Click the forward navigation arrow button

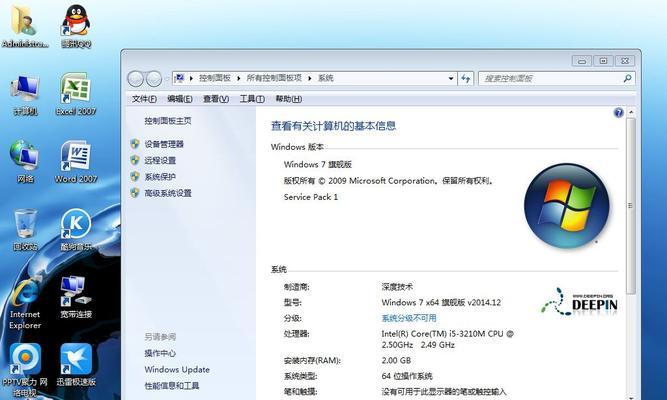pyautogui.click(x=154, y=78)
